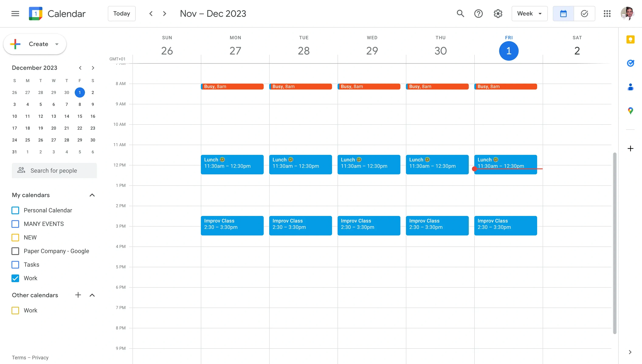Click the Help icon button
Viewport: 642px width, 364px height.
coord(479,13)
